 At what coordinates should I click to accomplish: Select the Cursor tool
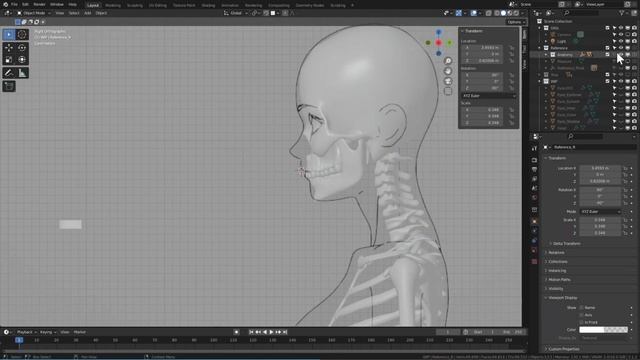[22, 34]
